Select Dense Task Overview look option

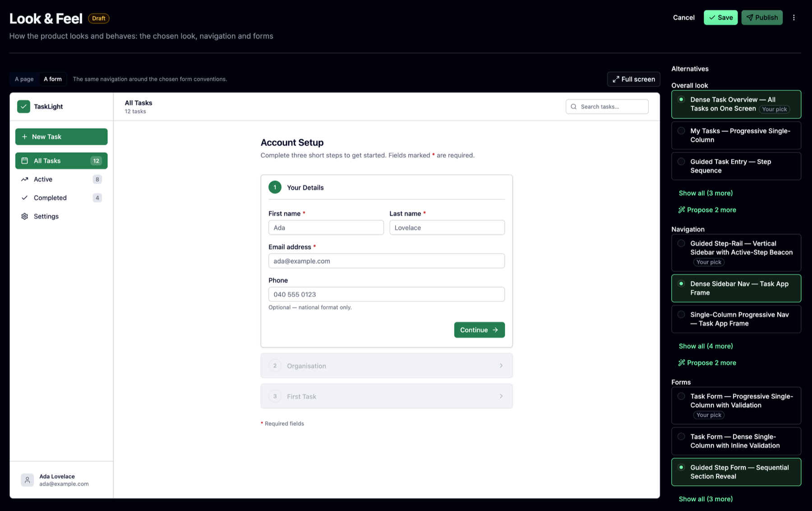tap(736, 104)
